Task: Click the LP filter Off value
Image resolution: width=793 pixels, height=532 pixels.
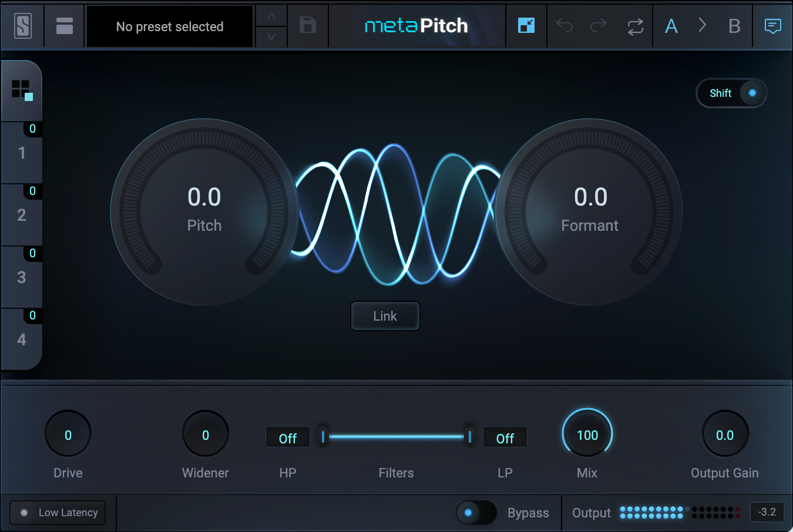Action: pyautogui.click(x=505, y=438)
